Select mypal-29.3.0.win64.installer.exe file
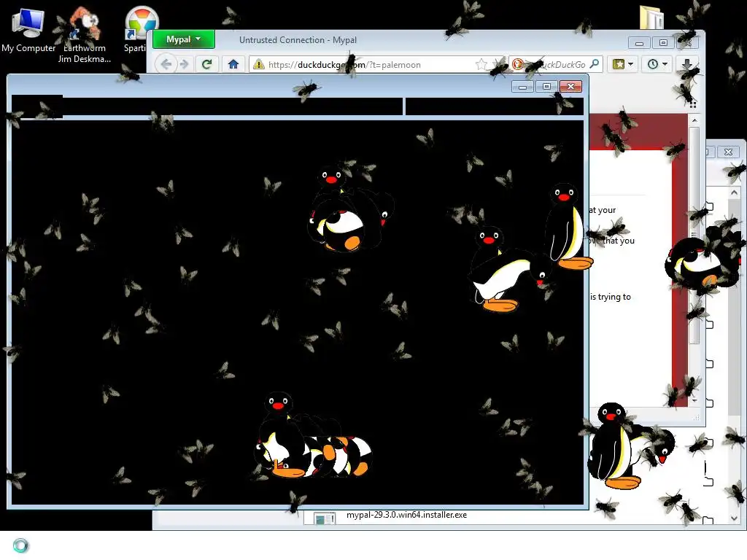Image resolution: width=747 pixels, height=560 pixels. coord(406,515)
